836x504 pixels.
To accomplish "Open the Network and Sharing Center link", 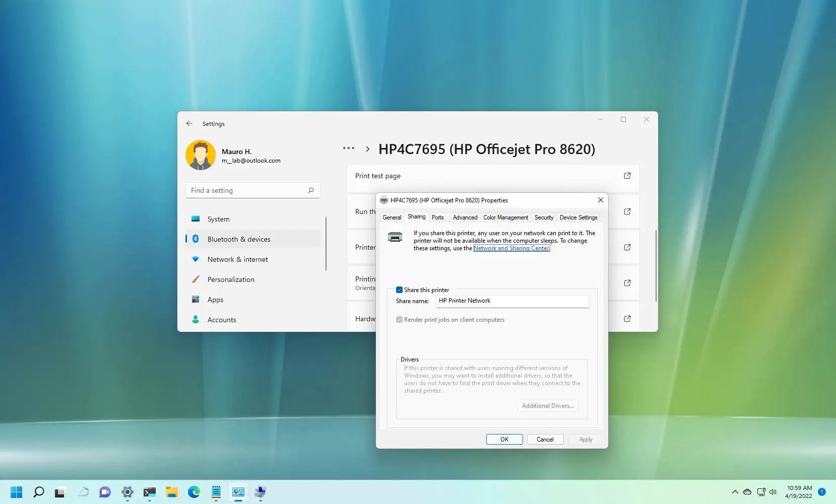I will click(x=511, y=248).
